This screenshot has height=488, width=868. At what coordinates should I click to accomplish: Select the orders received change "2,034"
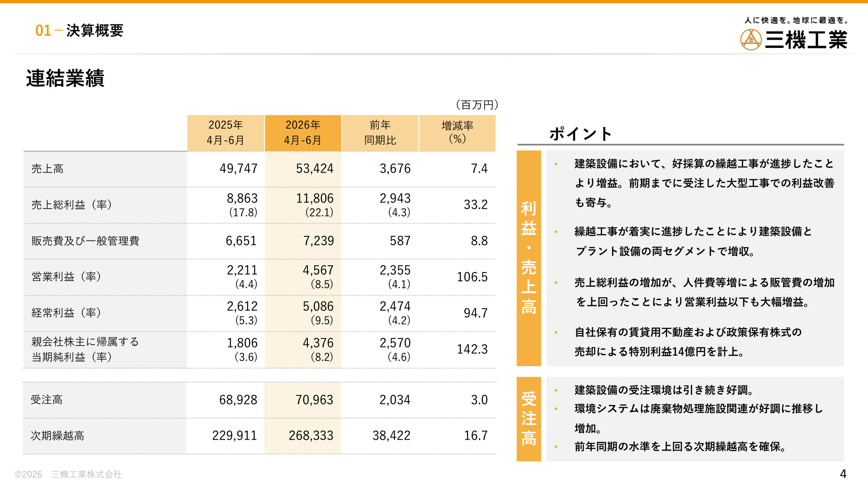[395, 400]
